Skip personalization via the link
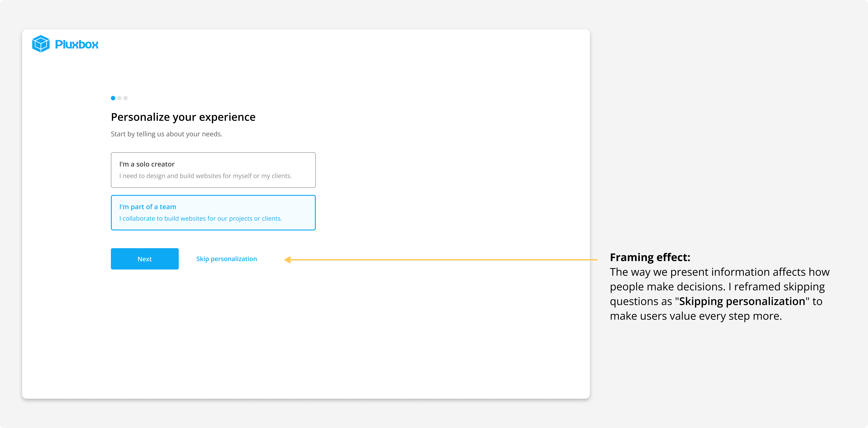 227,259
